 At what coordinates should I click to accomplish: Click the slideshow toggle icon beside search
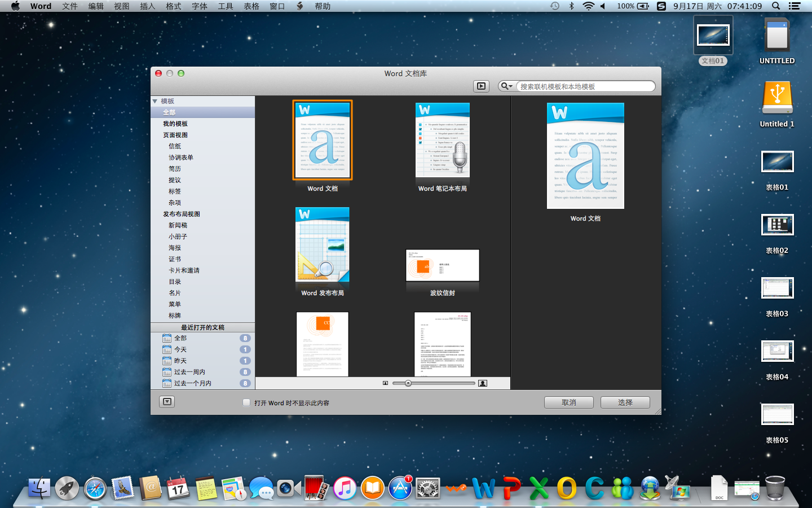coord(481,86)
